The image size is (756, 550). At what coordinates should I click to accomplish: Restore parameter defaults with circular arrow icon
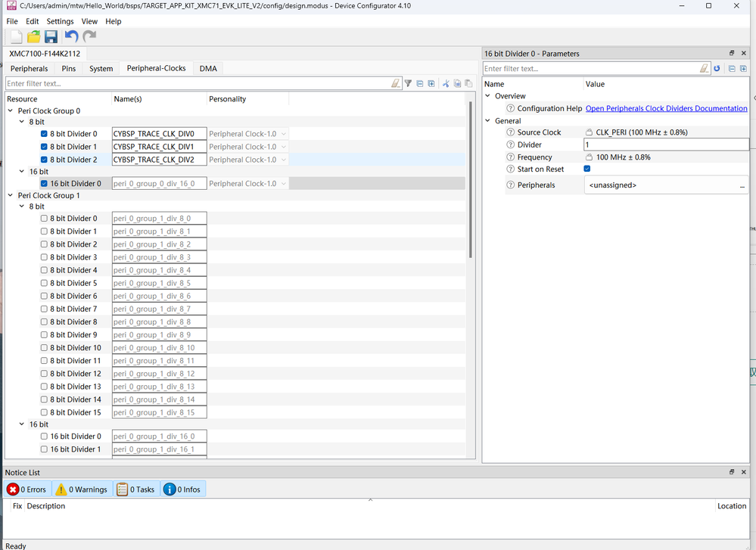pos(716,68)
